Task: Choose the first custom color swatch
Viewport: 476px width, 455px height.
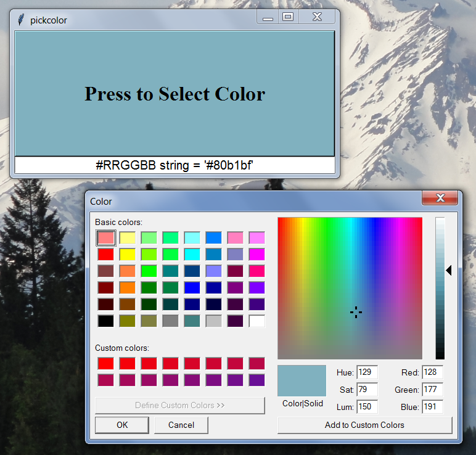Action: point(106,364)
